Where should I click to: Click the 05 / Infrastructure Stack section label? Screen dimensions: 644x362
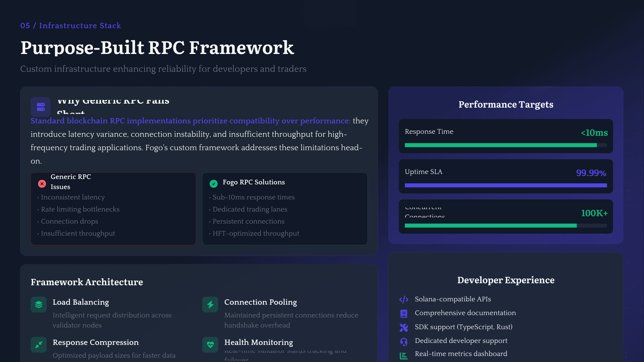pyautogui.click(x=70, y=25)
